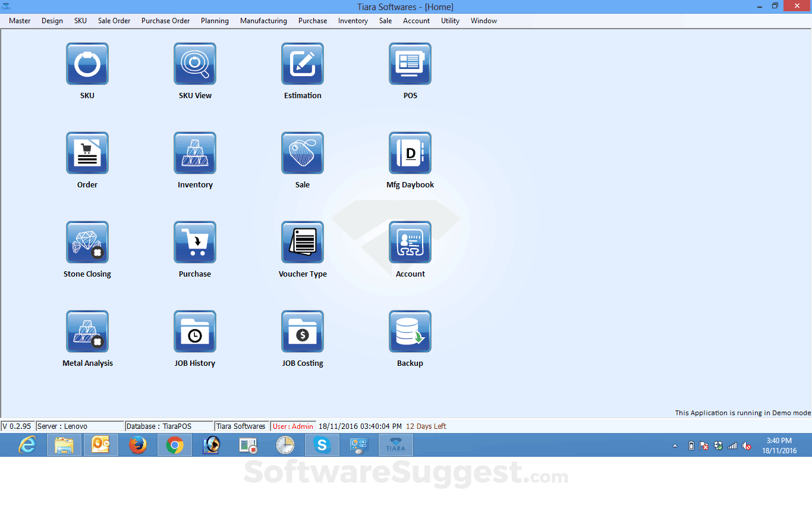
Task: Launch the Inventory module
Action: tap(195, 153)
